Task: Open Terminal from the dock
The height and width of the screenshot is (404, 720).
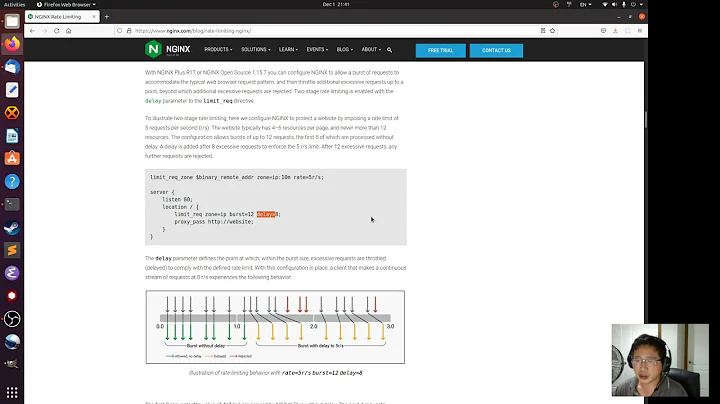Action: point(12,204)
